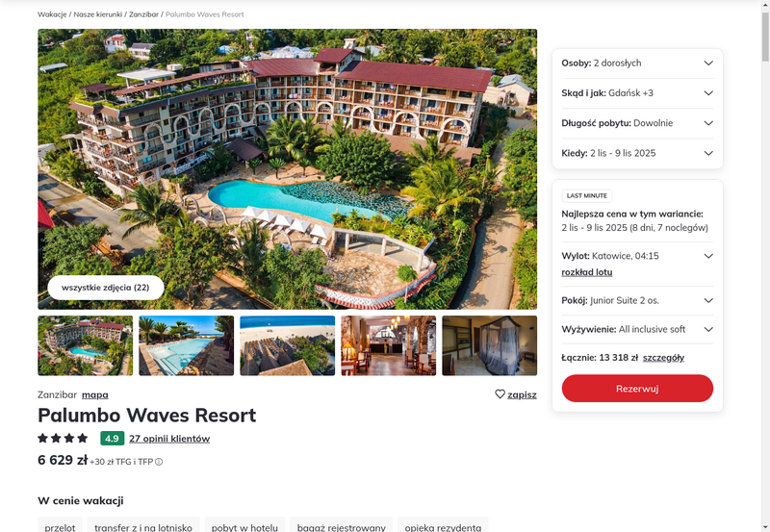Viewport: 770px width, 532px height.
Task: Open the Długość pobytu dropdown
Action: coord(637,123)
